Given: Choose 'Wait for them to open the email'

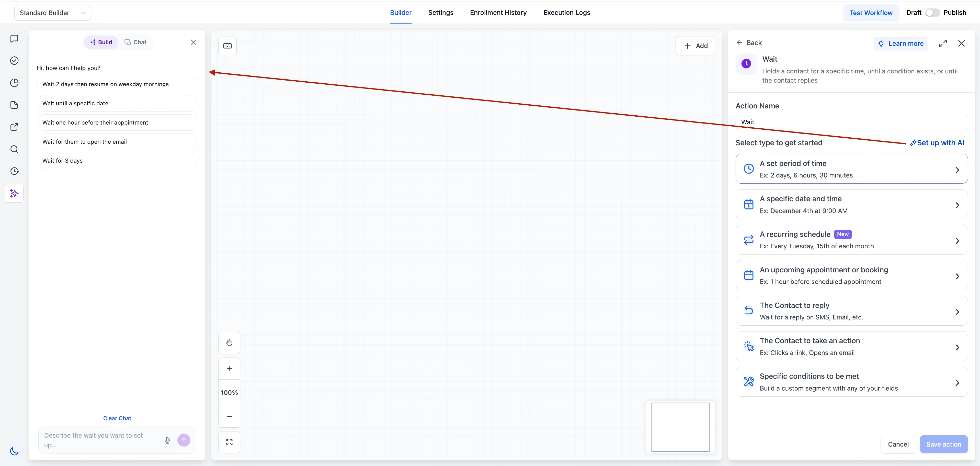Looking at the screenshot, I should point(117,142).
